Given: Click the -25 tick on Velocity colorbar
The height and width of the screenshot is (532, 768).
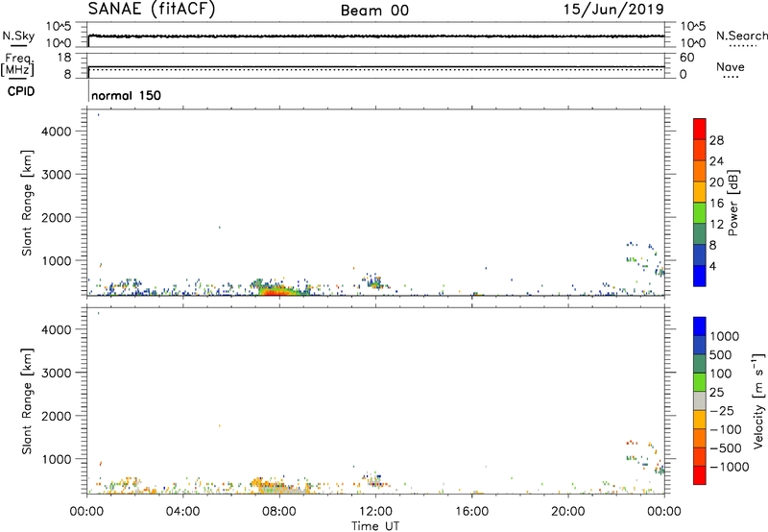Looking at the screenshot, I should pos(721,410).
